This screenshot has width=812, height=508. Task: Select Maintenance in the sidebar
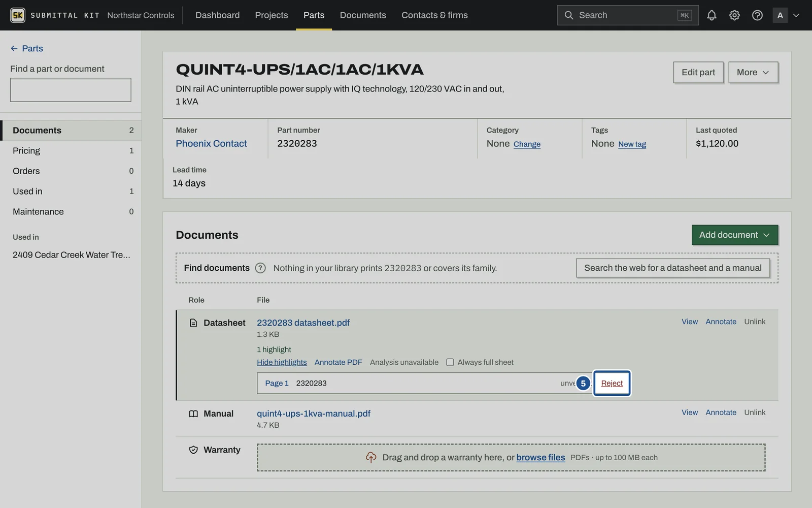71,212
